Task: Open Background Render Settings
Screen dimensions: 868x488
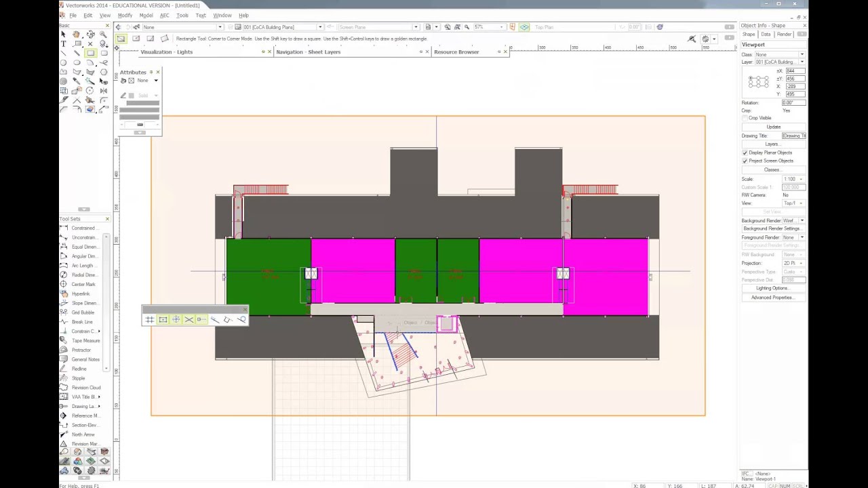Action: pos(773,229)
